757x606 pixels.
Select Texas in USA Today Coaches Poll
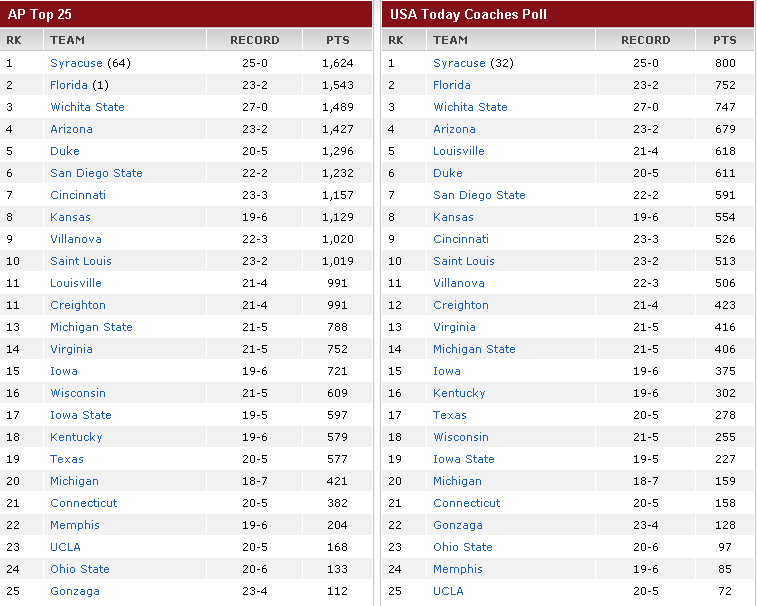(449, 415)
